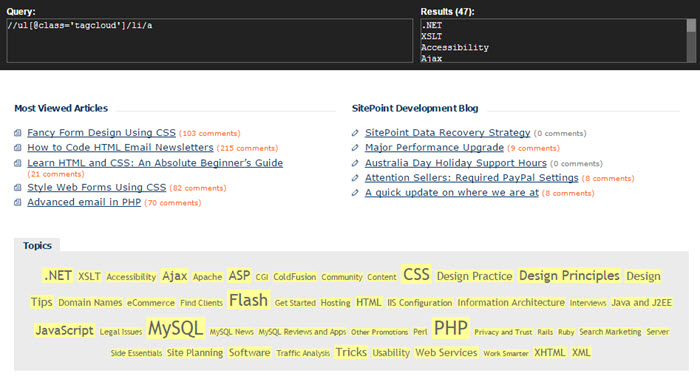The image size is (700, 376).
Task: Select the XSLT entry in Results list
Action: [431, 36]
